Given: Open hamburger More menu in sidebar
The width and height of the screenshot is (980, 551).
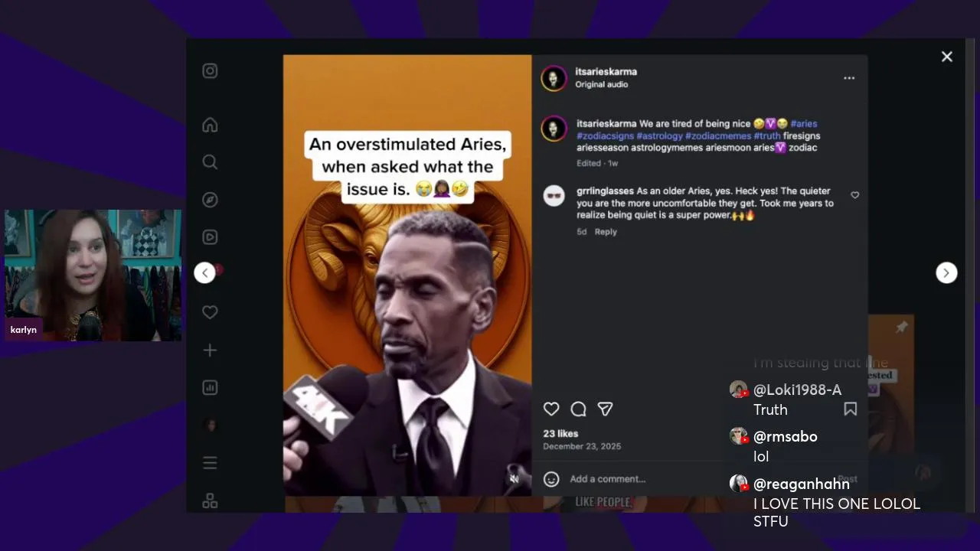Looking at the screenshot, I should pyautogui.click(x=210, y=463).
